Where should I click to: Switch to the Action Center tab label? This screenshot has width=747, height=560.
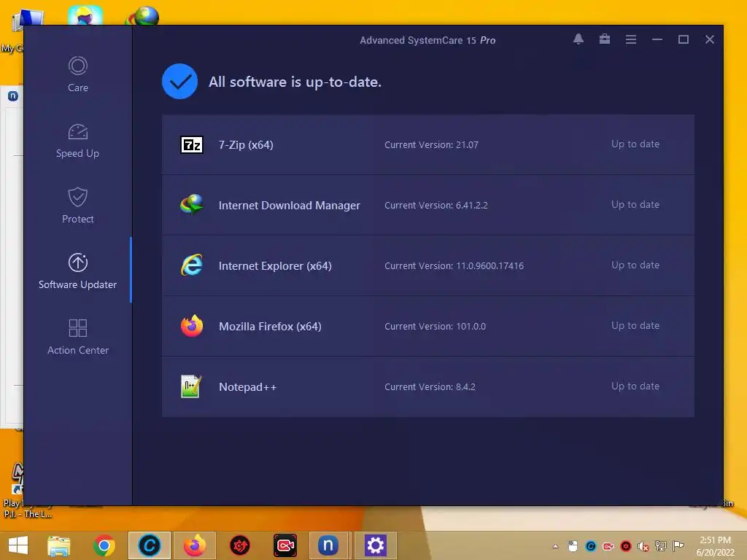tap(77, 350)
